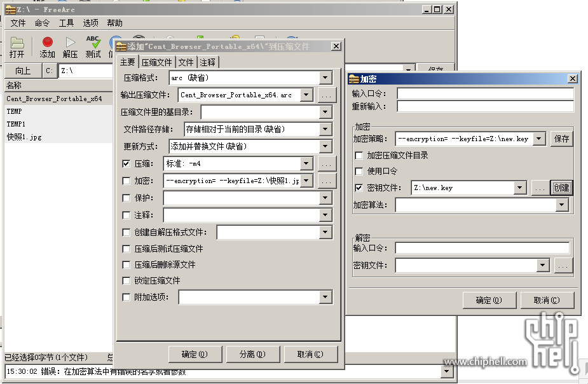Viewport: 588px width, 384px height.
Task: Open the 文件 menu in FreeArc
Action: [18, 24]
